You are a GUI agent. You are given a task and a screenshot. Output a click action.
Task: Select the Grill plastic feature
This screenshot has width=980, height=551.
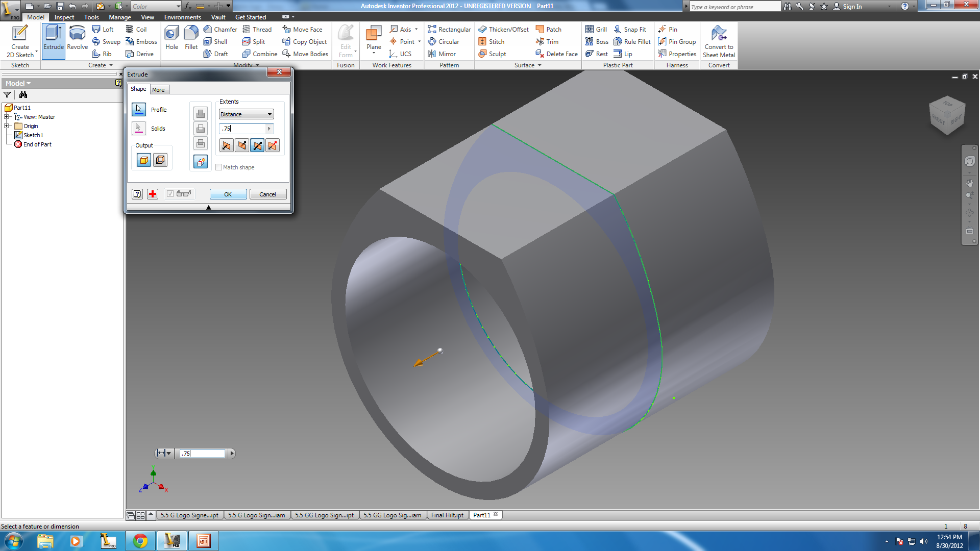596,29
